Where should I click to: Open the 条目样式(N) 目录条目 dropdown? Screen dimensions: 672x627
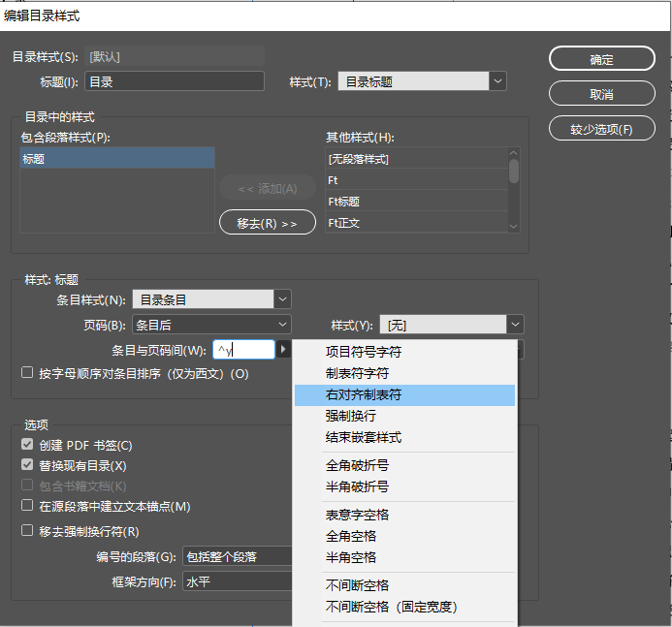tap(211, 299)
